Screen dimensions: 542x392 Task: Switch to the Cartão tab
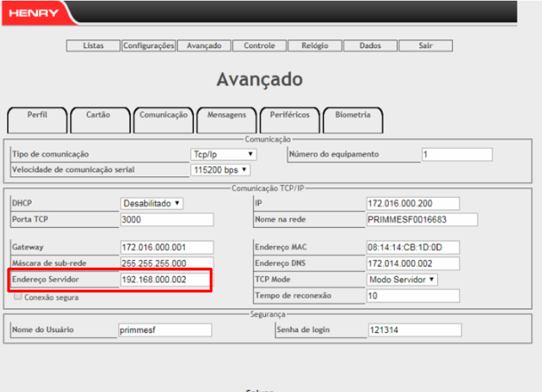click(x=101, y=120)
